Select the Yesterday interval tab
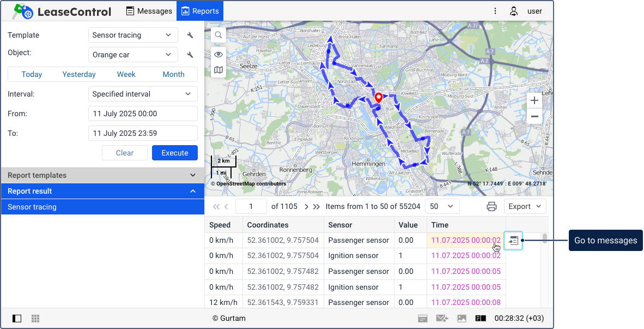Image resolution: width=644 pixels, height=329 pixels. click(x=79, y=74)
